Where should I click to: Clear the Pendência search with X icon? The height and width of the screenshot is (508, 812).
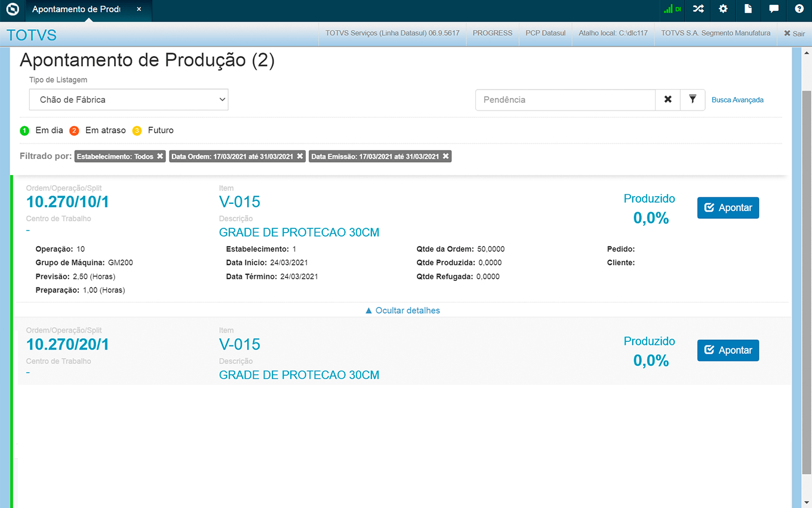point(668,100)
